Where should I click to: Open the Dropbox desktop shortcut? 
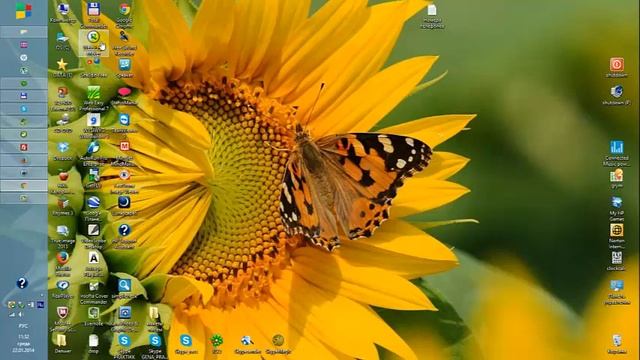point(63,151)
